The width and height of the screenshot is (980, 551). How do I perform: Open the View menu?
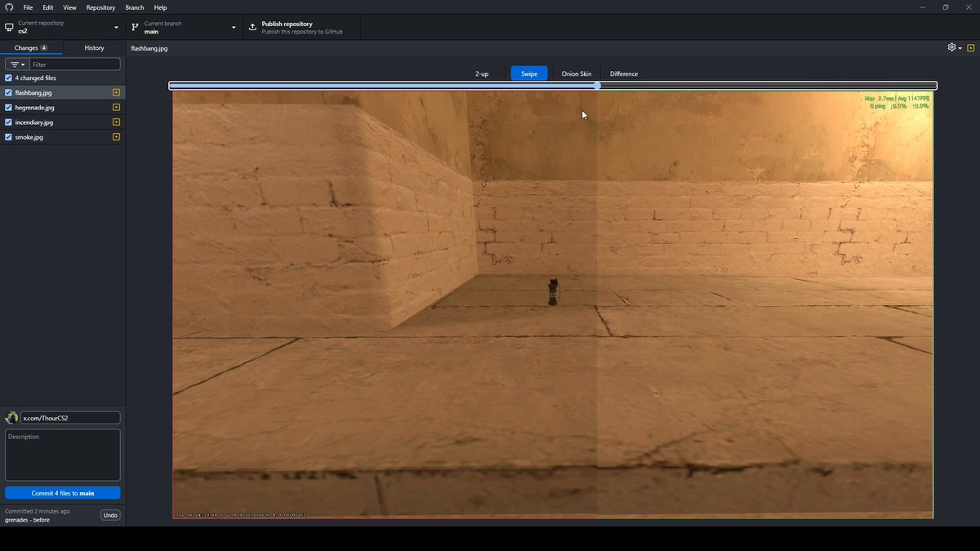(x=69, y=7)
